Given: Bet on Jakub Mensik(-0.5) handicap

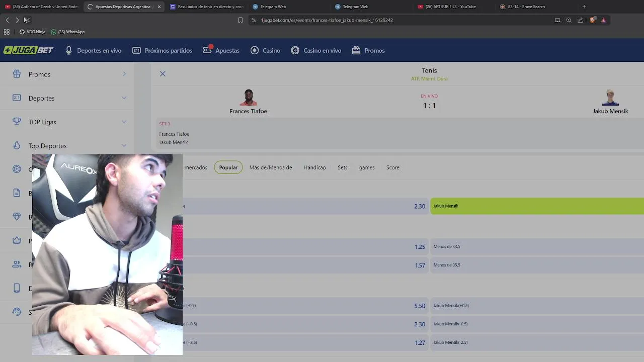Looking at the screenshot, I should coord(537,324).
